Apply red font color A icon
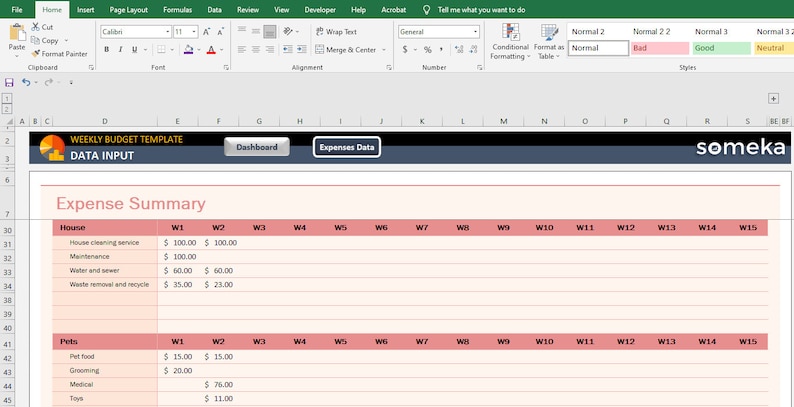 (x=211, y=50)
